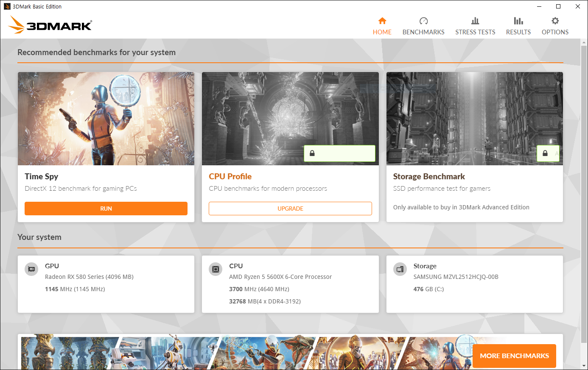Run the Time Spy benchmark

[x=106, y=209]
